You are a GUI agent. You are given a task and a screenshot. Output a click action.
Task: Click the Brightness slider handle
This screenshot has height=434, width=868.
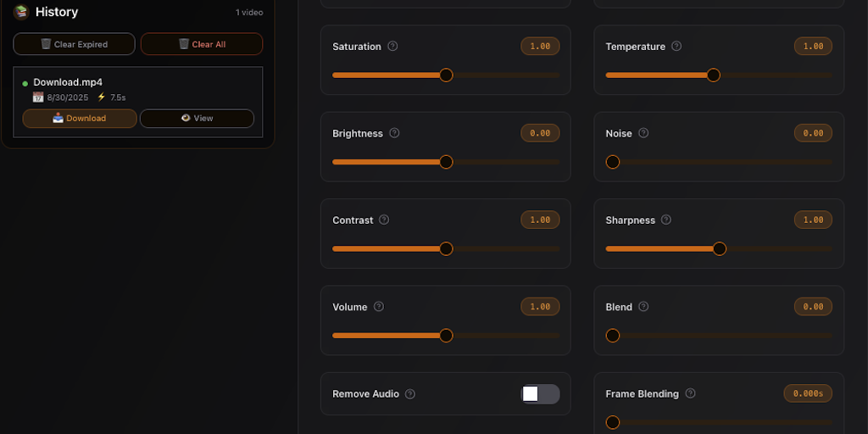pos(446,162)
